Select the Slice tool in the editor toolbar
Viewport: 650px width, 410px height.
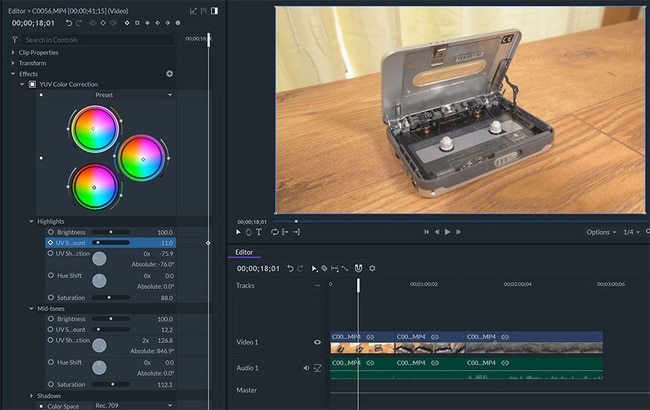[x=324, y=268]
